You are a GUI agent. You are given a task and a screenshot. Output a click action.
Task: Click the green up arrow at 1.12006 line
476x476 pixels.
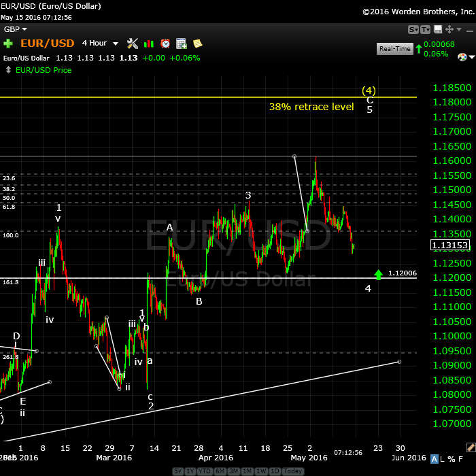pyautogui.click(x=378, y=275)
